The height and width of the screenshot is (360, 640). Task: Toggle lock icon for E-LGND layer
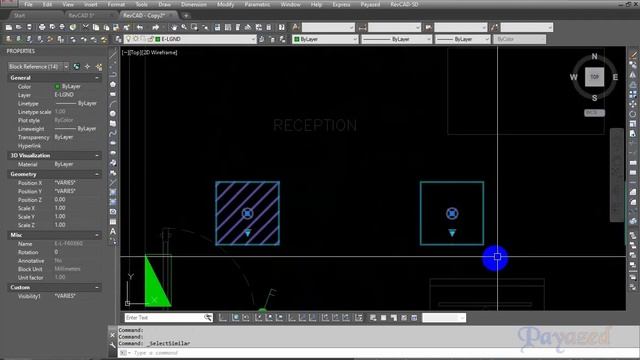(x=150, y=39)
